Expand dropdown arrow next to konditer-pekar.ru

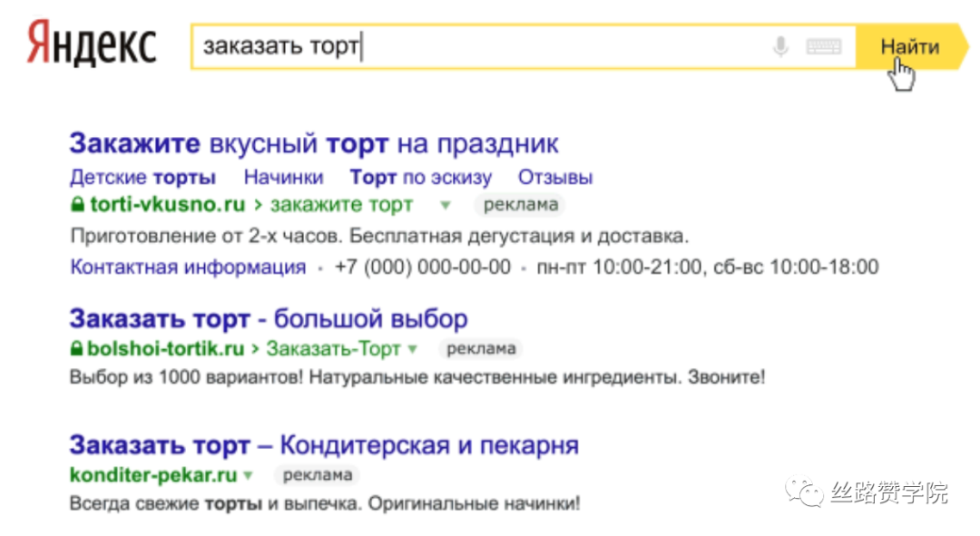(248, 476)
